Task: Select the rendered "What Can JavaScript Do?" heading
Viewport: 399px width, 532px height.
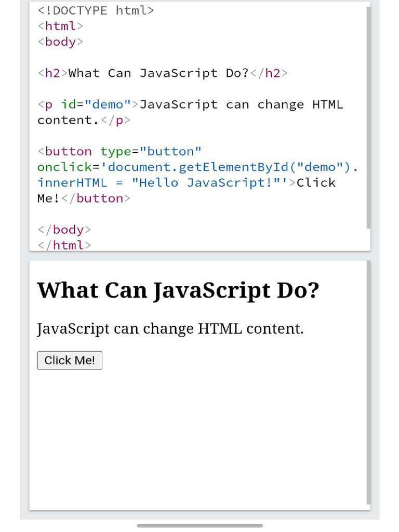Action: (x=178, y=290)
